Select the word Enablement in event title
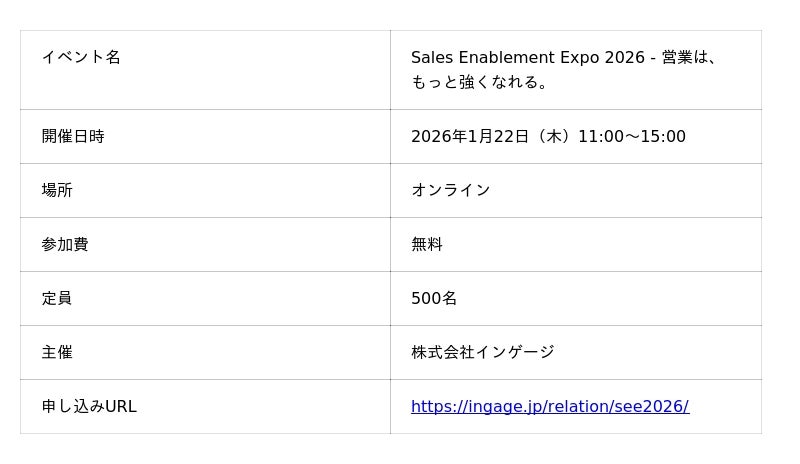Viewport: 800px width, 464px height. [x=504, y=57]
